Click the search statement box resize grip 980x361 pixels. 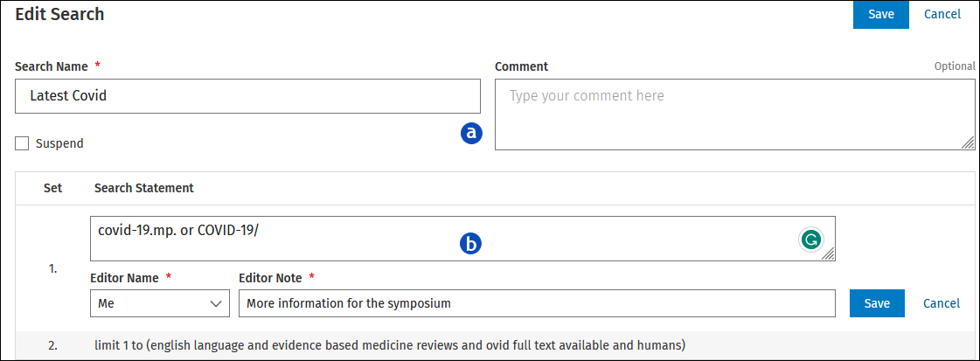coord(828,253)
